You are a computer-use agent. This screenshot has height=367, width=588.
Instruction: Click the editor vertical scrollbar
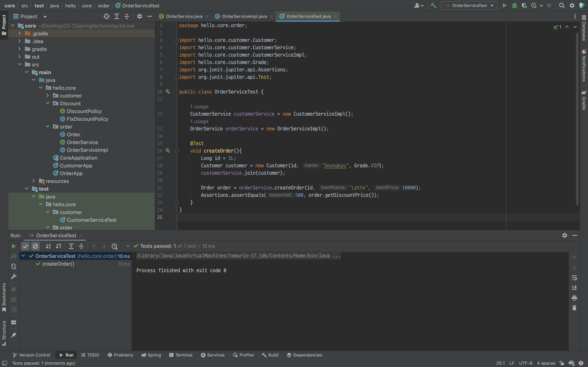point(577,119)
